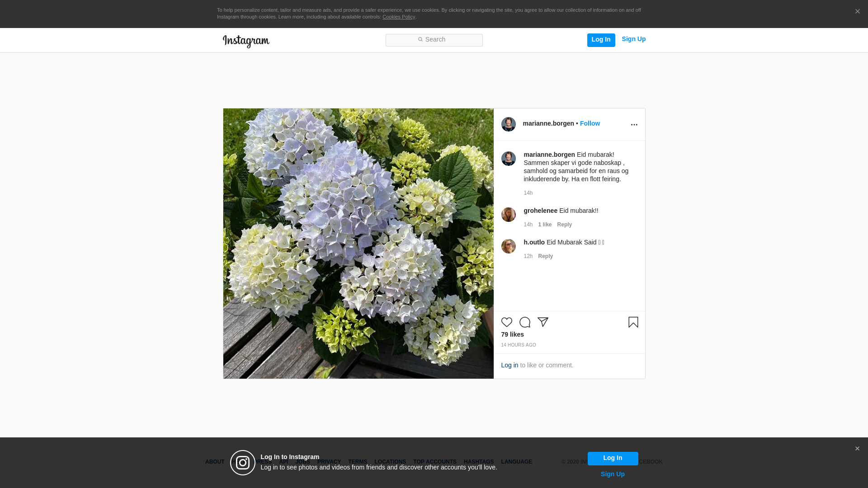
Task: Open comment via speech bubble icon
Action: pyautogui.click(x=525, y=322)
